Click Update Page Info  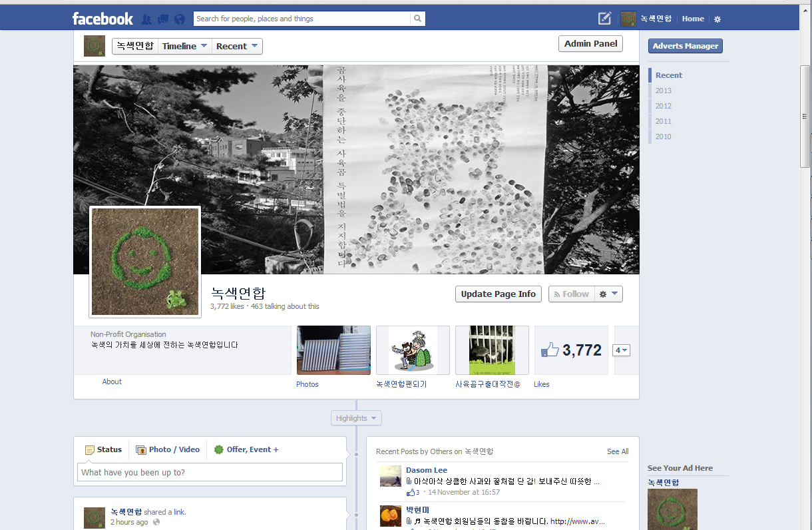coord(499,294)
